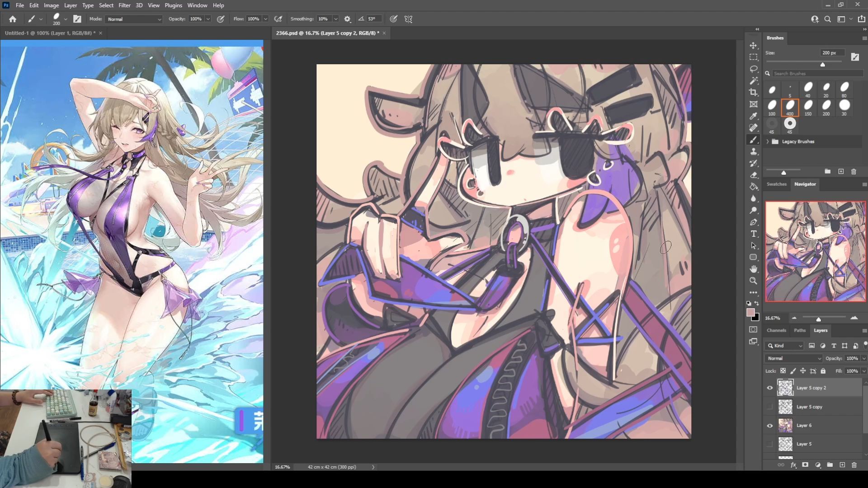The width and height of the screenshot is (868, 488).
Task: Add a layer style with fx button
Action: pyautogui.click(x=793, y=465)
